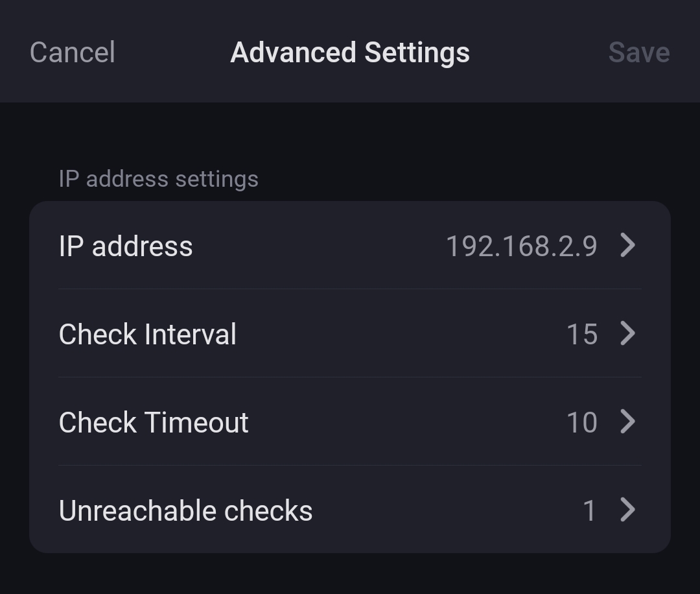Image resolution: width=700 pixels, height=594 pixels.
Task: Expand Check Interval using its arrow
Action: tap(627, 334)
